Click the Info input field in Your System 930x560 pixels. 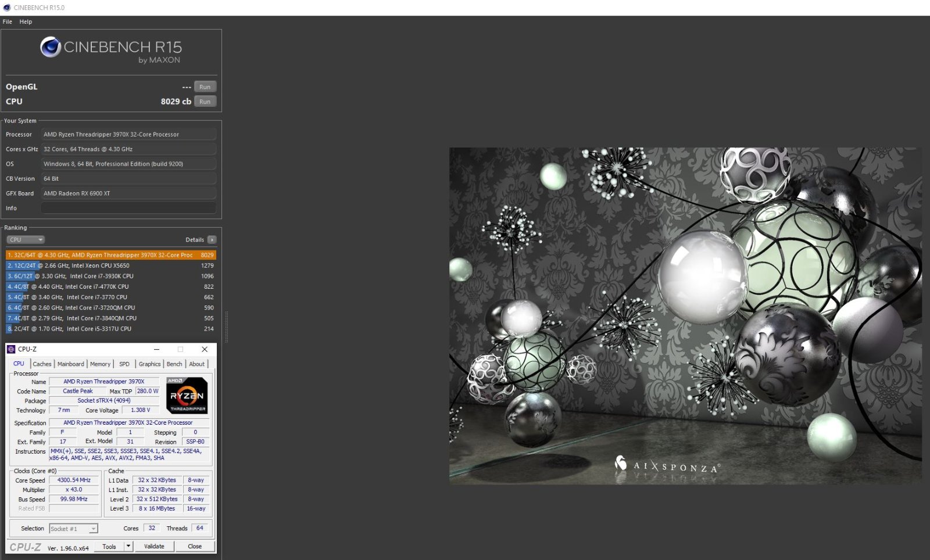[x=128, y=208]
